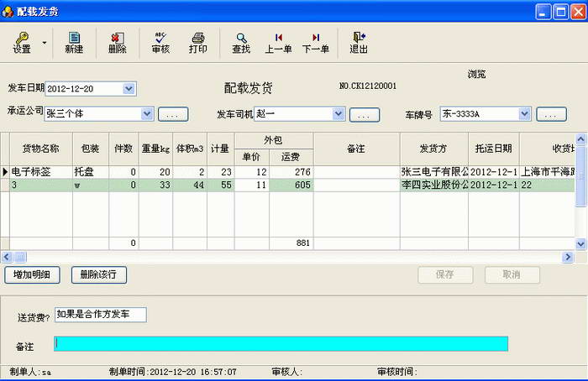Image resolution: width=588 pixels, height=381 pixels.
Task: Click the 送货费 input field
Action: click(101, 315)
